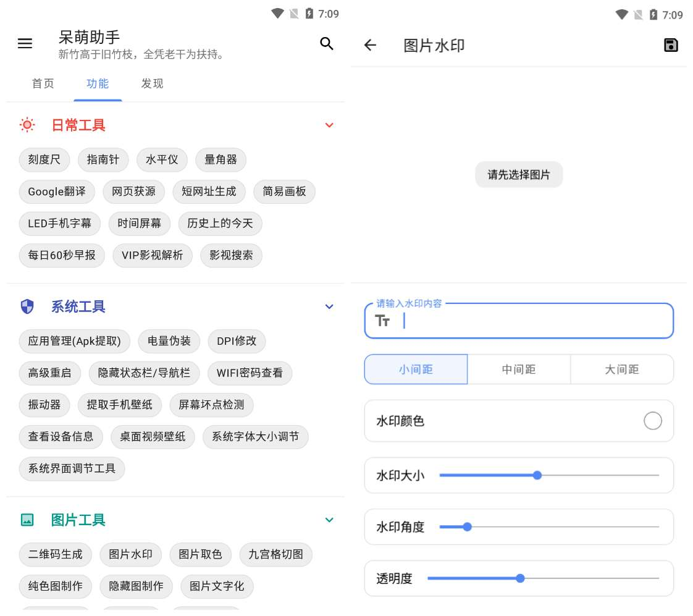Image resolution: width=693 pixels, height=616 pixels.
Task: Select 中间距 spacing option
Action: 519,369
